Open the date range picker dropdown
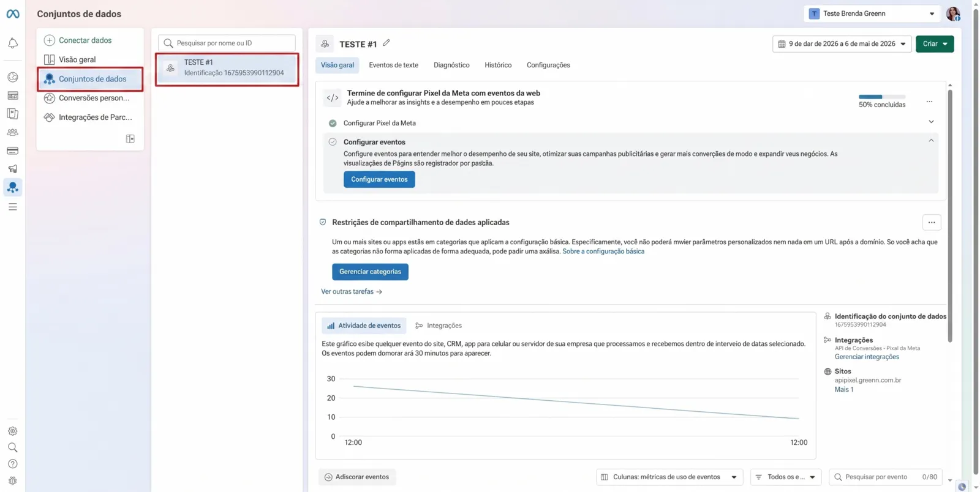Viewport: 980px width, 492px height. pyautogui.click(x=842, y=44)
